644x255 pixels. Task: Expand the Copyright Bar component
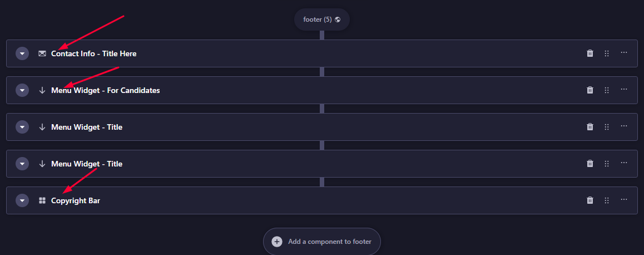click(22, 200)
